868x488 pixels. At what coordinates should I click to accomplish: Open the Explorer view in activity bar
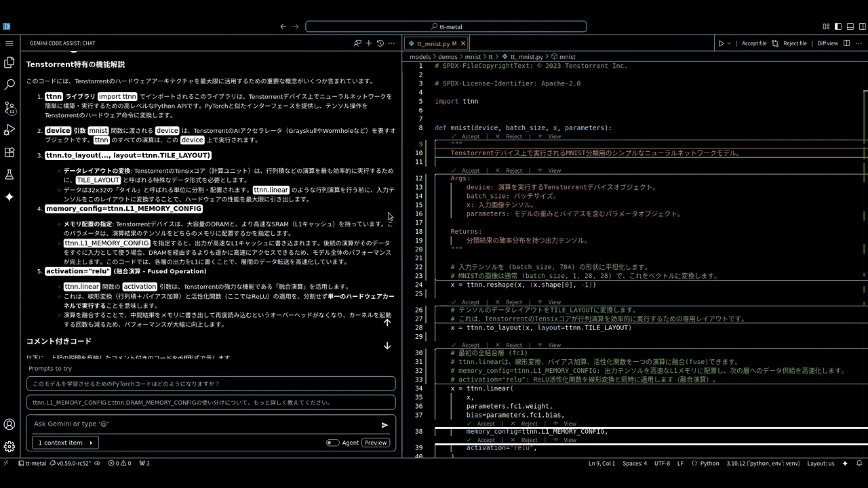click(9, 62)
